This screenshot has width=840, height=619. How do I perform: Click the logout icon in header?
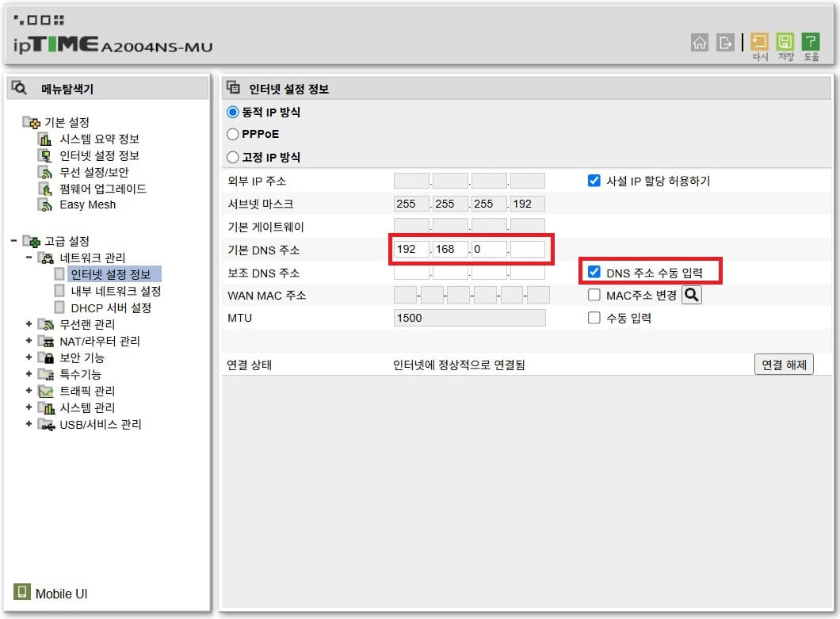(725, 43)
